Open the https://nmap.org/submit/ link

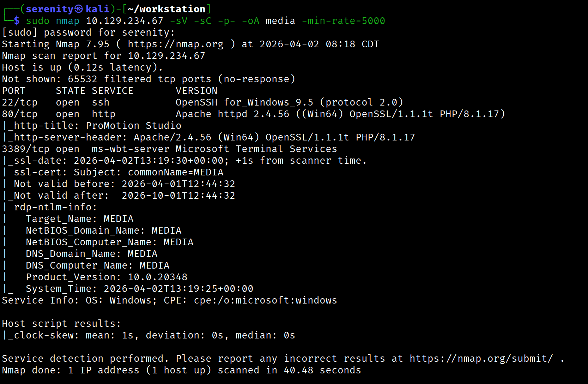point(481,359)
